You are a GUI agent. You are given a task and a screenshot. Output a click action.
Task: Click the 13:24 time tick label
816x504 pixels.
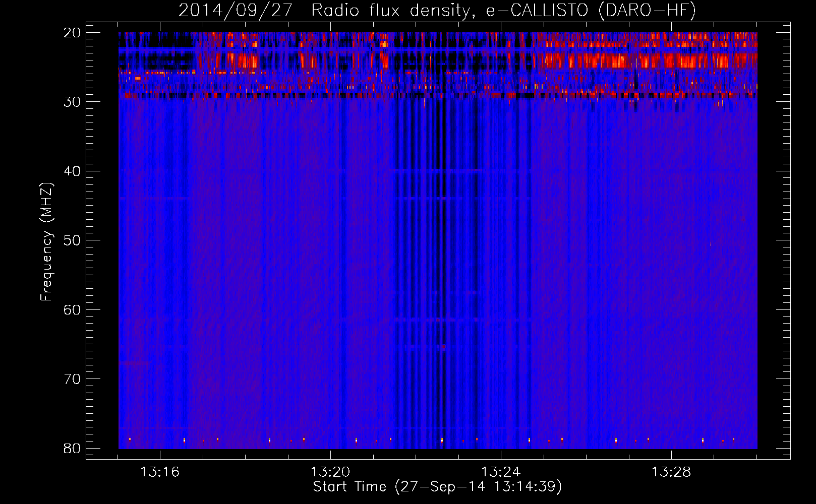[501, 472]
